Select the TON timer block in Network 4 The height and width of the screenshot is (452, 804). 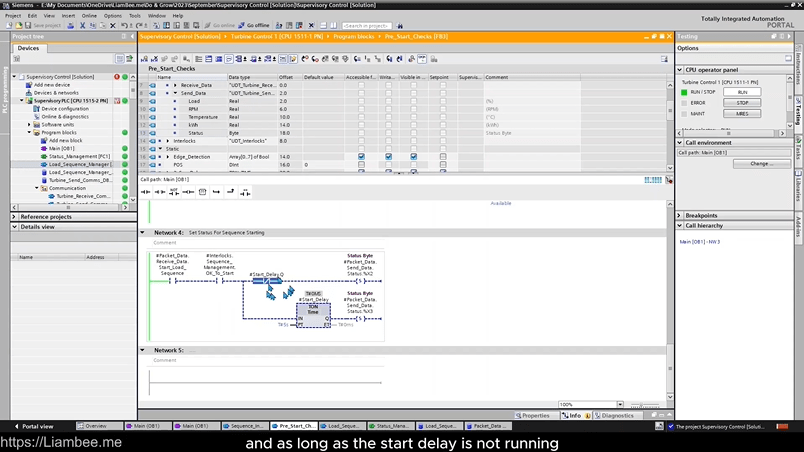[313, 312]
